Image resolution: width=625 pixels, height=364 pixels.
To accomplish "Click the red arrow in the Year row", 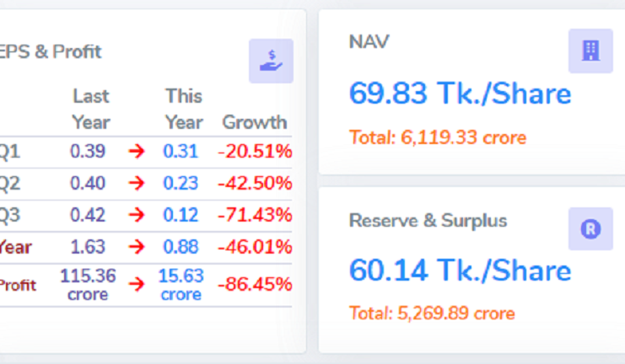I will tap(137, 247).
